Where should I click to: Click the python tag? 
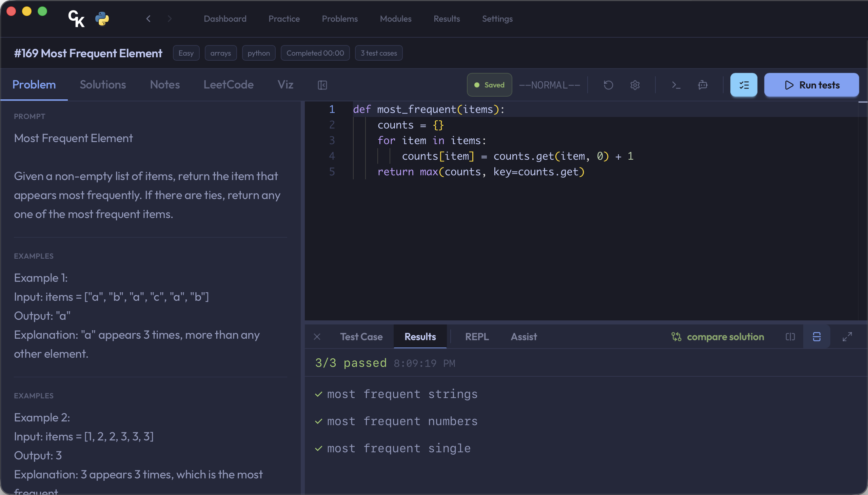pos(259,53)
